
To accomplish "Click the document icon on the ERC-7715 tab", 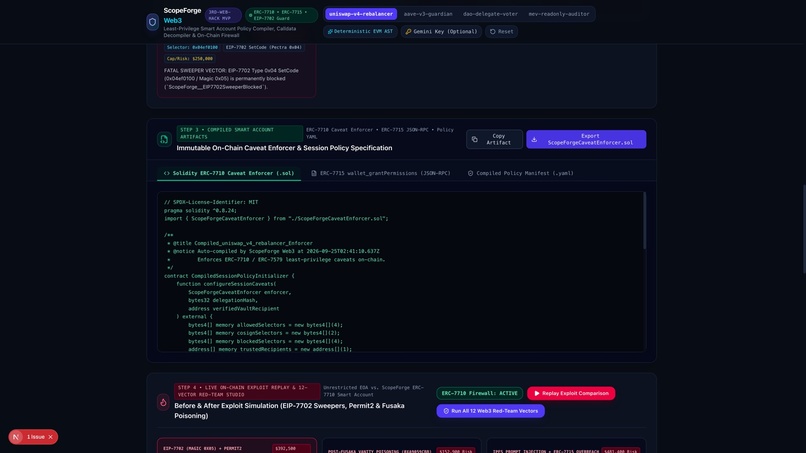I will (314, 173).
